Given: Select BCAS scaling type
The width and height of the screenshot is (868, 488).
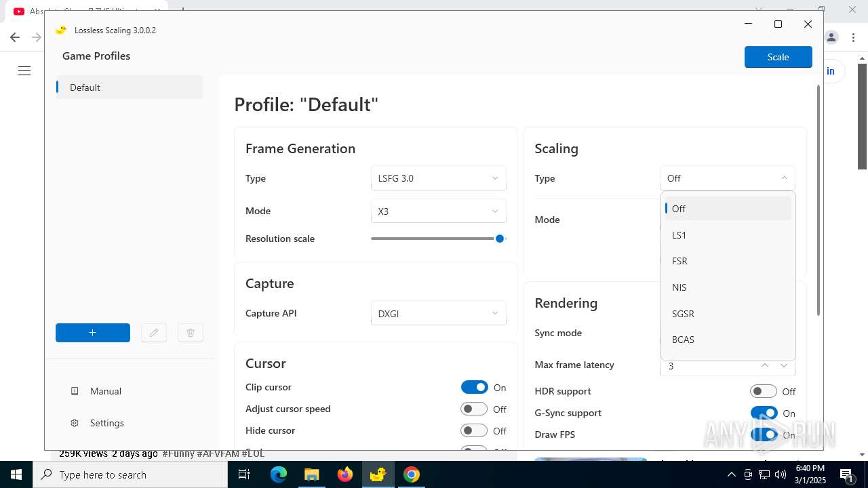Looking at the screenshot, I should tap(728, 340).
